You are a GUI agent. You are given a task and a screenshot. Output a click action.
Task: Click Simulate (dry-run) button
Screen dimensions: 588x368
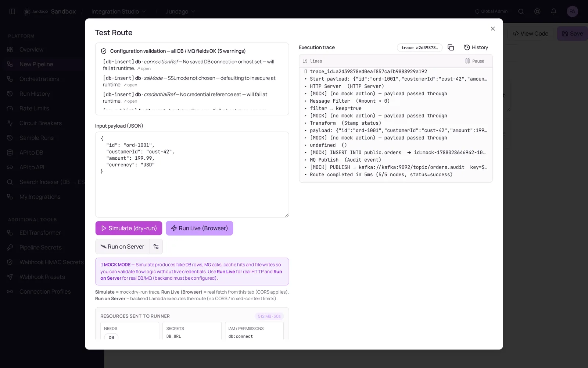point(129,228)
